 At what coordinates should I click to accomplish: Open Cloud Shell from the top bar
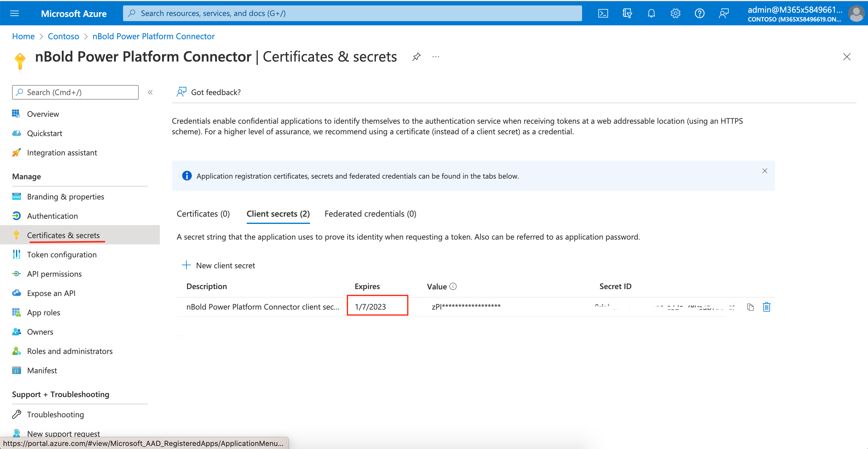(603, 14)
